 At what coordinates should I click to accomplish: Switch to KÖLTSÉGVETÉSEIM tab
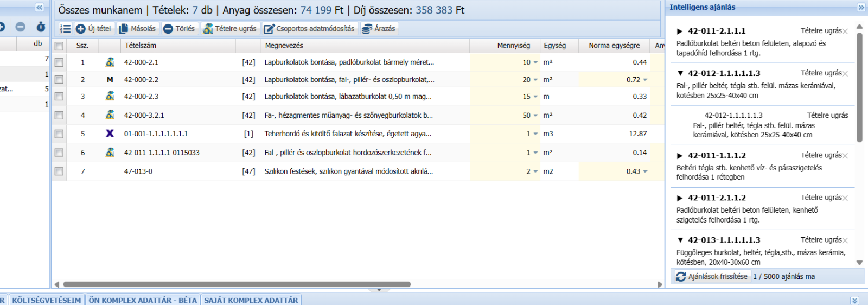tap(47, 300)
